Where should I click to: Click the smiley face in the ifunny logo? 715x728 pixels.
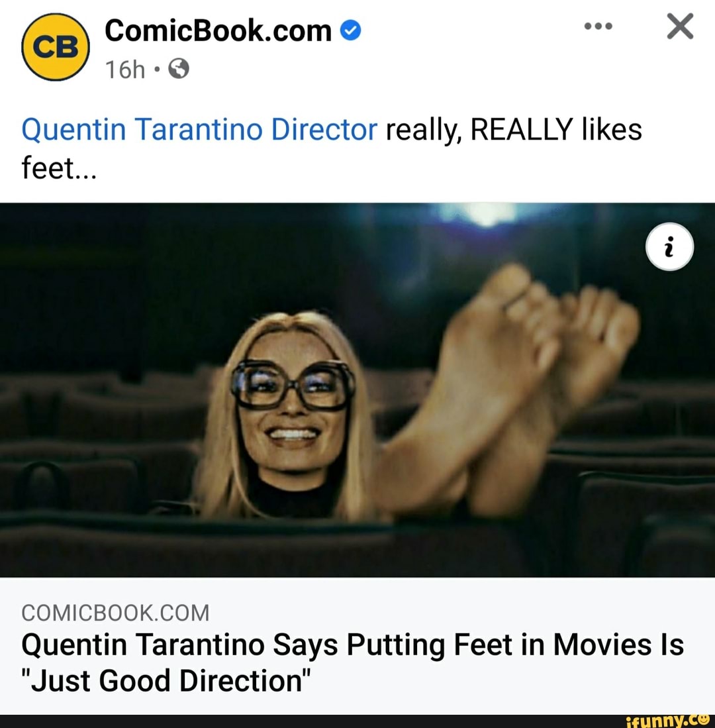(x=704, y=719)
